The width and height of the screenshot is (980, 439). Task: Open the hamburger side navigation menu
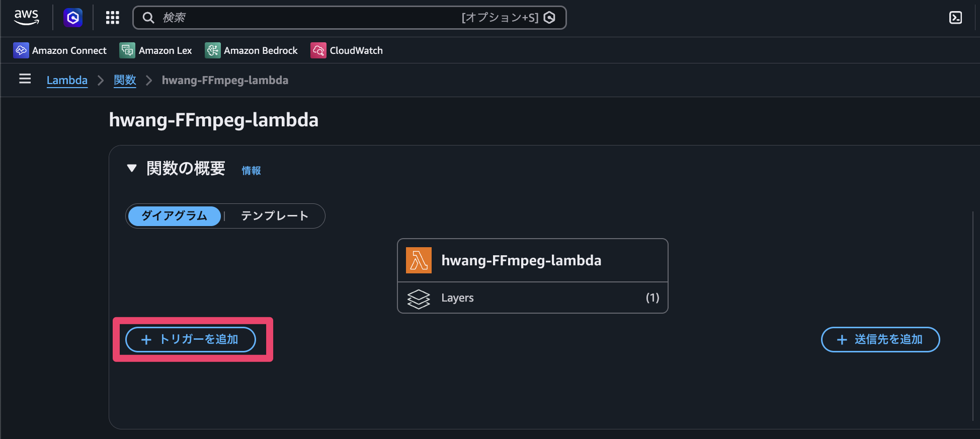point(25,79)
